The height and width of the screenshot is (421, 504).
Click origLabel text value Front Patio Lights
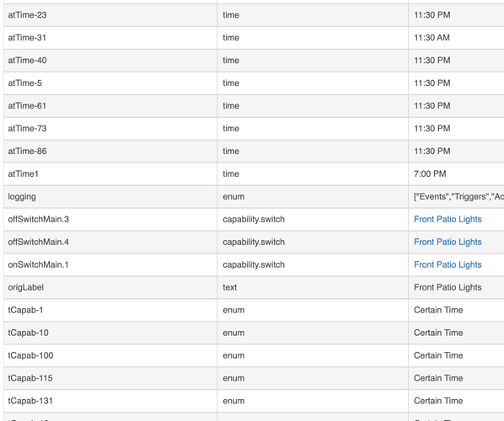[448, 287]
